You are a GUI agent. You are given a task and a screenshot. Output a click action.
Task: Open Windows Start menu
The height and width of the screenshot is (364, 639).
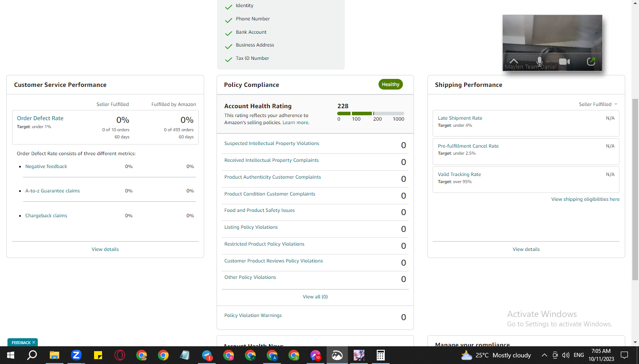[x=11, y=355]
